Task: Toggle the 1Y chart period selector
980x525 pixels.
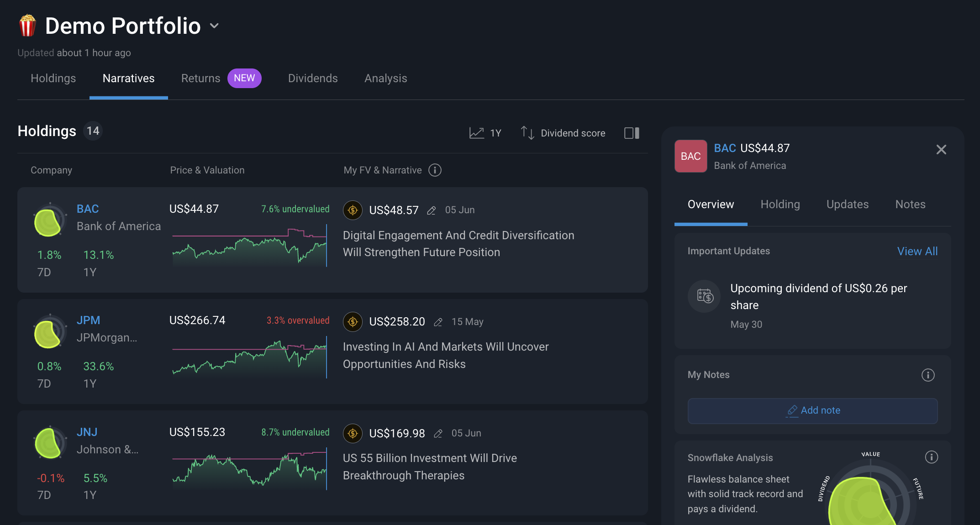Action: [485, 133]
